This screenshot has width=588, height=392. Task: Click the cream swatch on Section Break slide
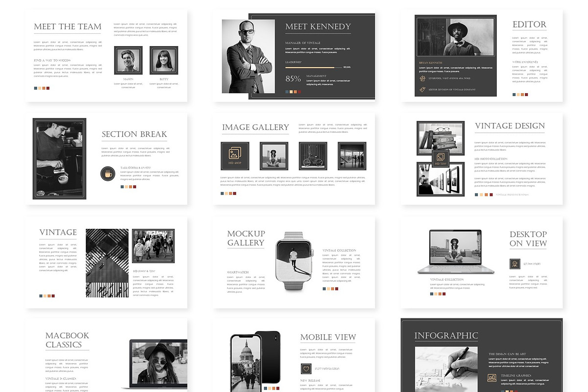pos(126,187)
